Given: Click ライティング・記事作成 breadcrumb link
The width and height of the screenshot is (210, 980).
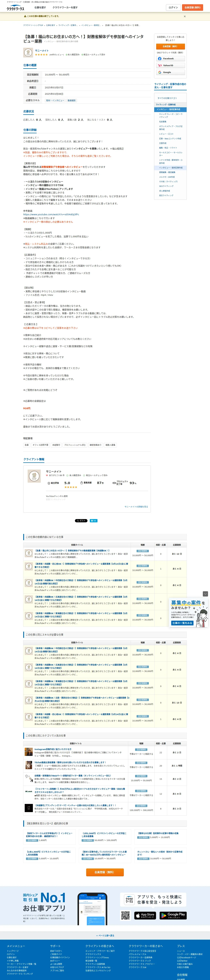Looking at the screenshot, I should click(68, 25).
